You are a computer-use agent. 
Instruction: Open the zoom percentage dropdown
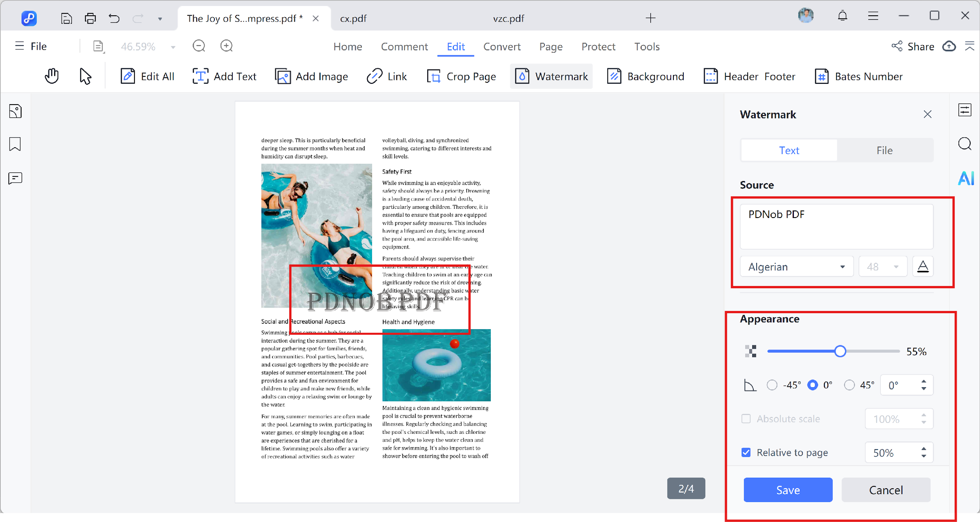(172, 46)
